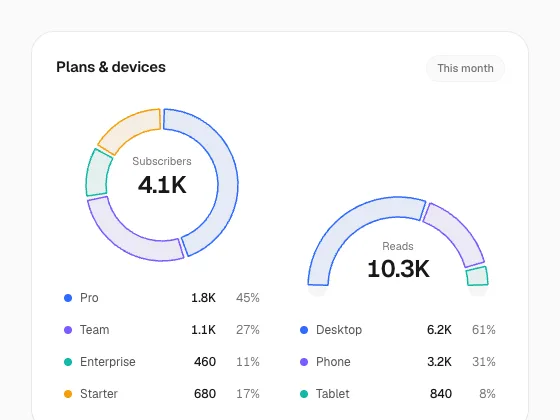Select the small teal Tablet gauge segment
Image resolution: width=560 pixels, height=420 pixels.
click(x=477, y=276)
